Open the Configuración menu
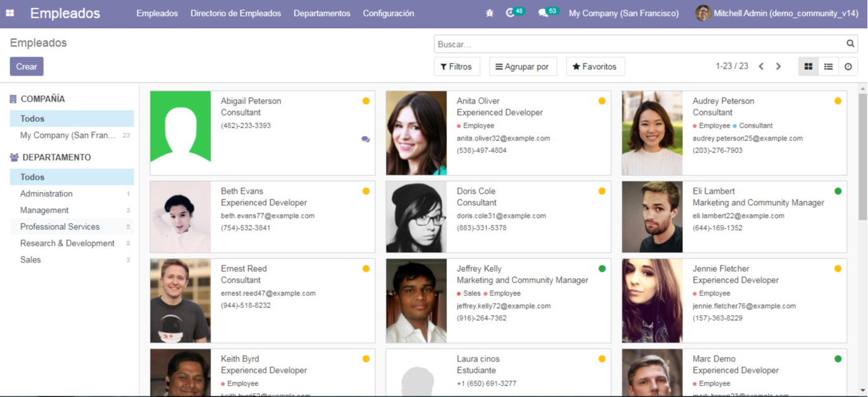Screen dimensions: 868x397 click(389, 13)
